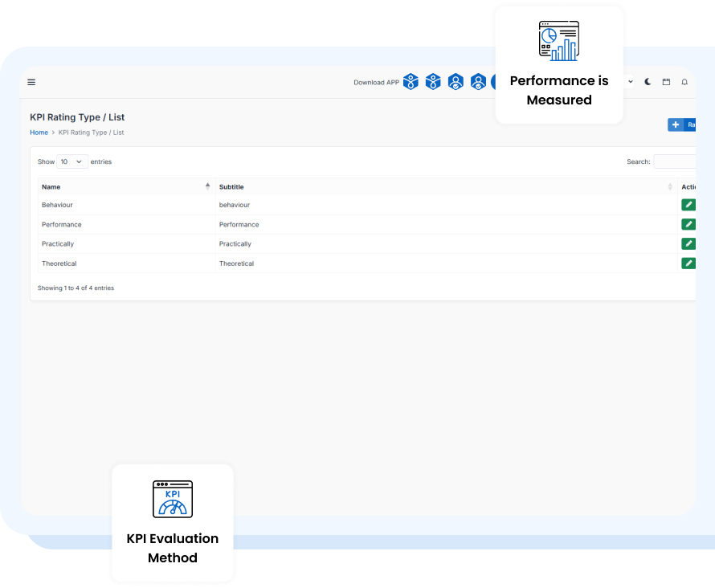The height and width of the screenshot is (588, 715).
Task: Click the fourth Download APP hexagon icon
Action: point(478,82)
